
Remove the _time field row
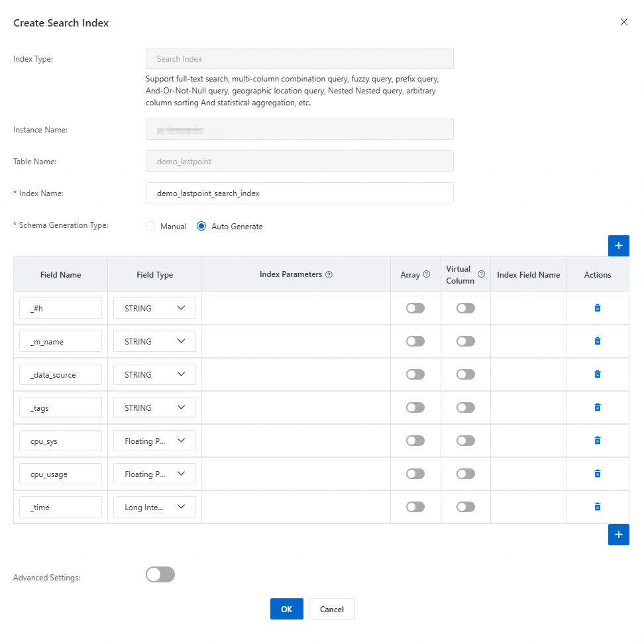(597, 507)
